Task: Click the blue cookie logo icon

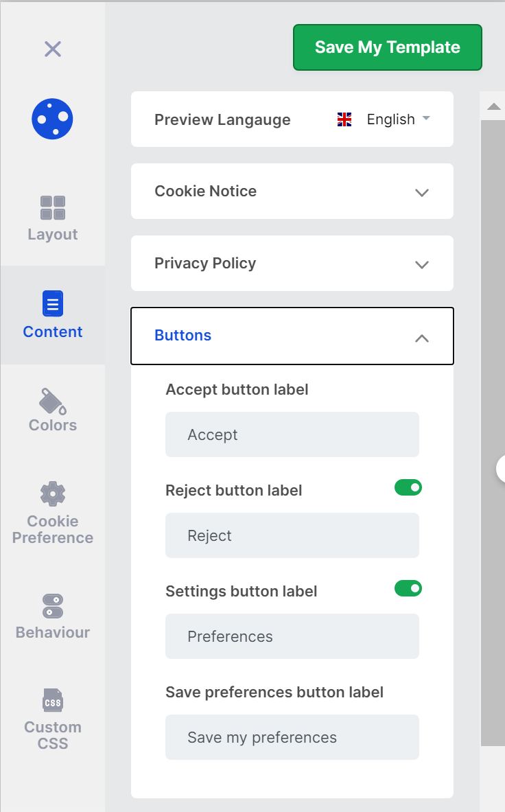Action: [52, 119]
